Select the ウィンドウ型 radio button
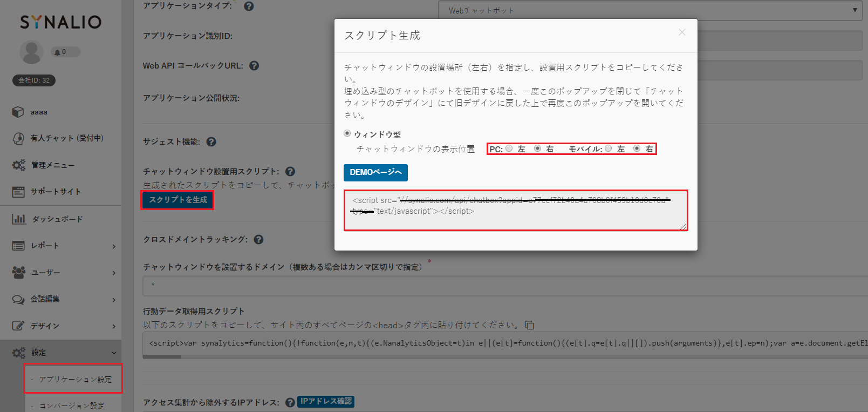The image size is (868, 412). [347, 133]
